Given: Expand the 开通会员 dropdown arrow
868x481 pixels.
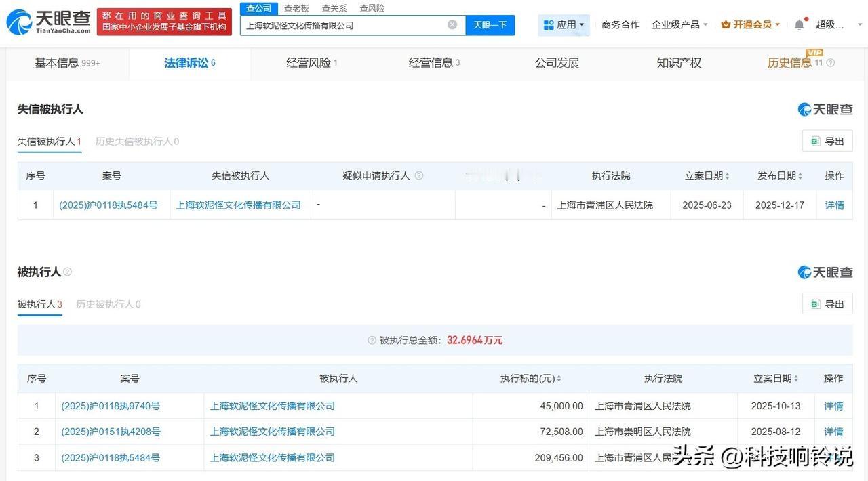Looking at the screenshot, I should pos(777,25).
